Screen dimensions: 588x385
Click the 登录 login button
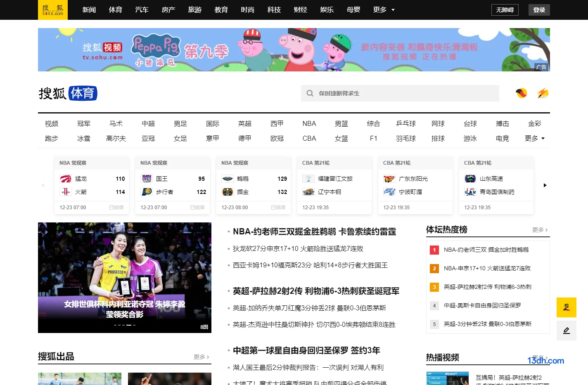539,10
